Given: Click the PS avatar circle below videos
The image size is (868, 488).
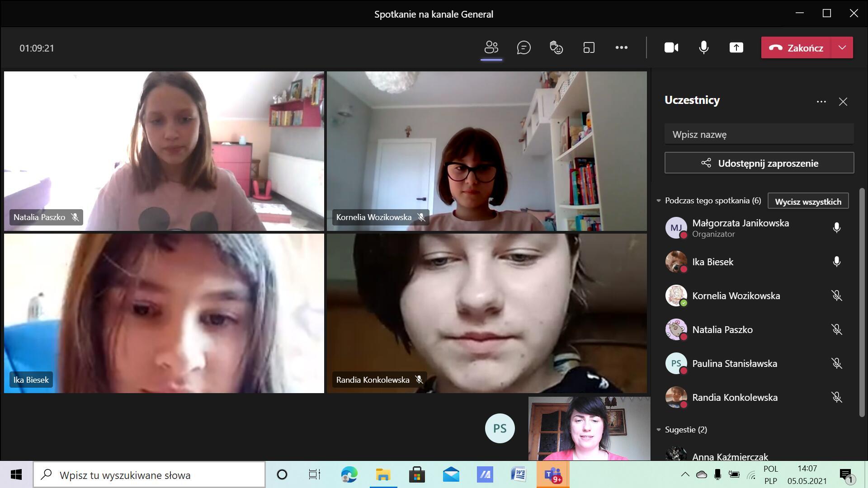Looking at the screenshot, I should click(500, 428).
